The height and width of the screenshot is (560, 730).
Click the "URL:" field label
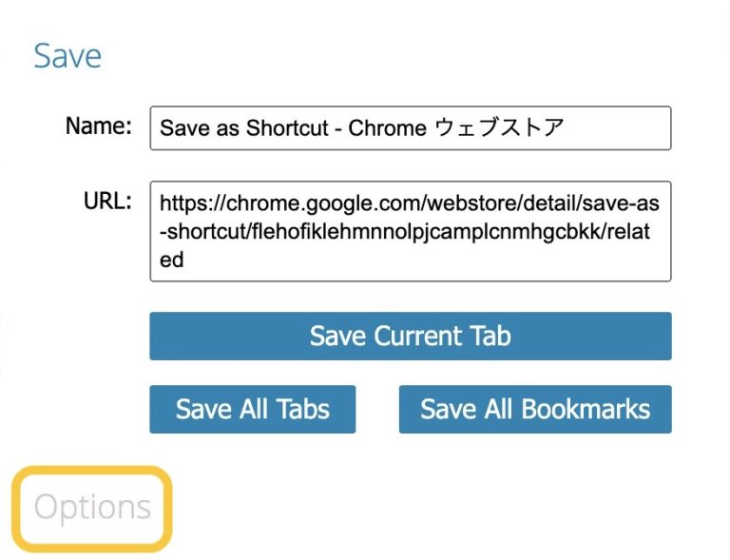pyautogui.click(x=107, y=202)
